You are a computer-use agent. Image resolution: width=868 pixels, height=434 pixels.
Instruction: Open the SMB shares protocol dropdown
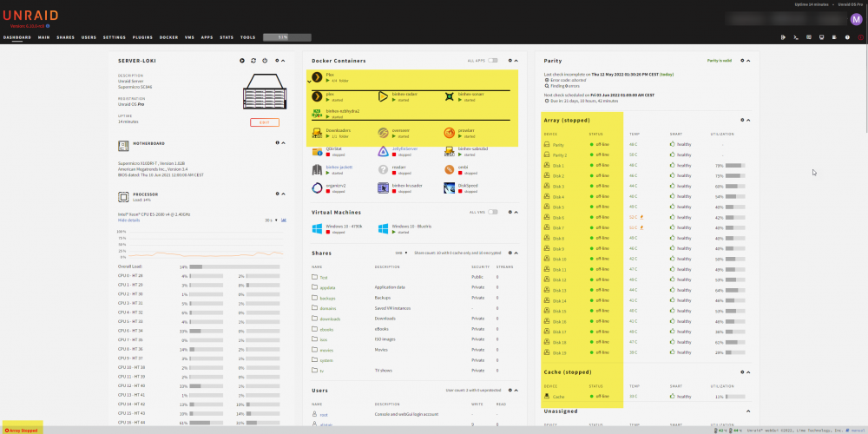(401, 253)
